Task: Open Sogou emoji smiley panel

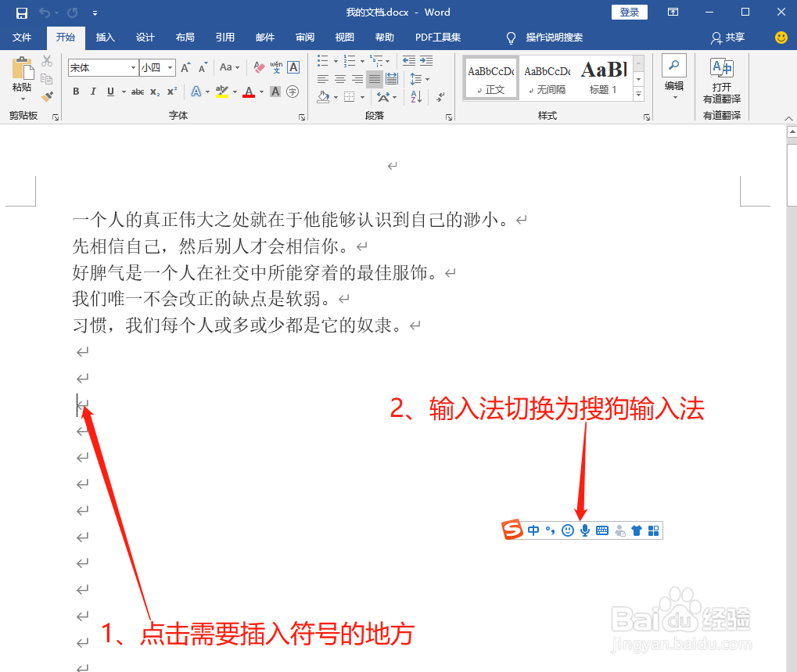Action: click(x=568, y=530)
